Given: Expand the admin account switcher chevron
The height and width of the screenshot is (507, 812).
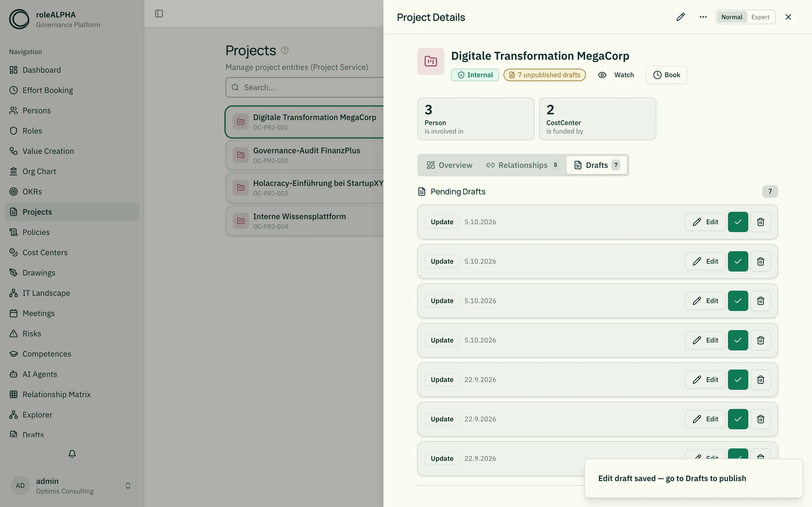Looking at the screenshot, I should (128, 486).
